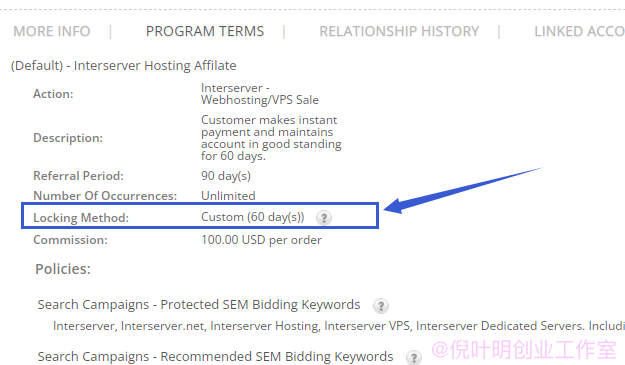Select the Custom (60 day(s)) value
The width and height of the screenshot is (625, 365).
click(x=253, y=217)
